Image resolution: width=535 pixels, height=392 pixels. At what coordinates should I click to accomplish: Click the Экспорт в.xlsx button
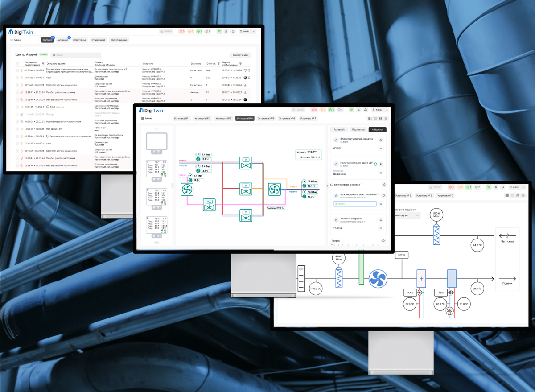(x=240, y=55)
